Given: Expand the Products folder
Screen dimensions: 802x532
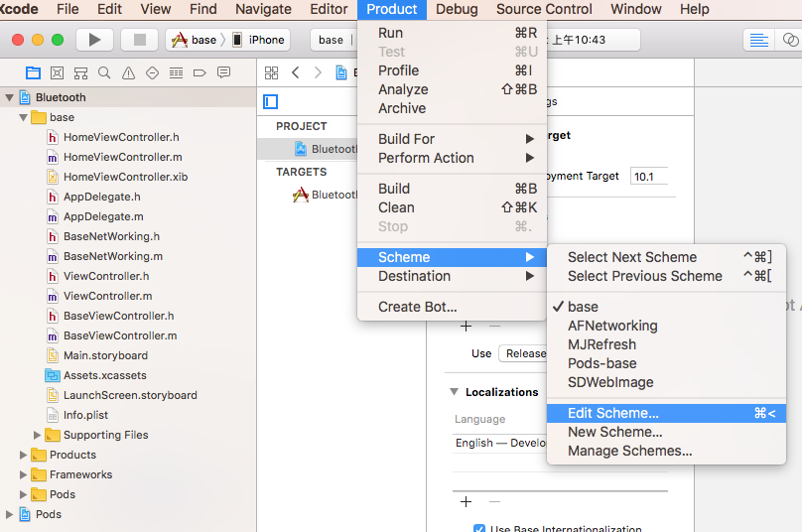Looking at the screenshot, I should [x=23, y=455].
